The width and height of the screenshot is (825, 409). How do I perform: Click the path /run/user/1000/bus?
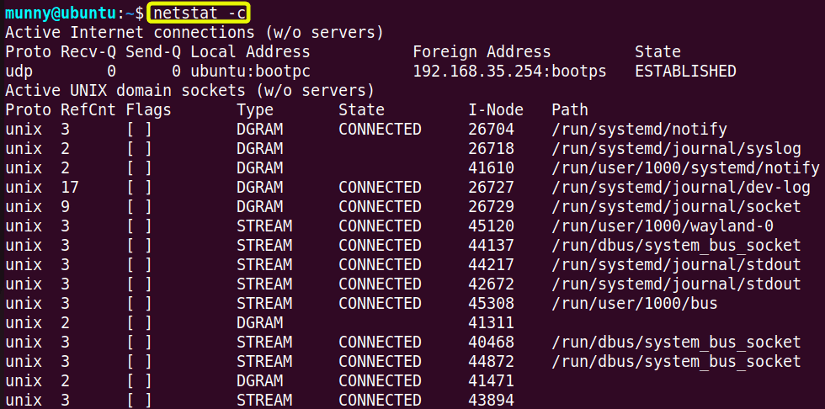click(x=634, y=304)
